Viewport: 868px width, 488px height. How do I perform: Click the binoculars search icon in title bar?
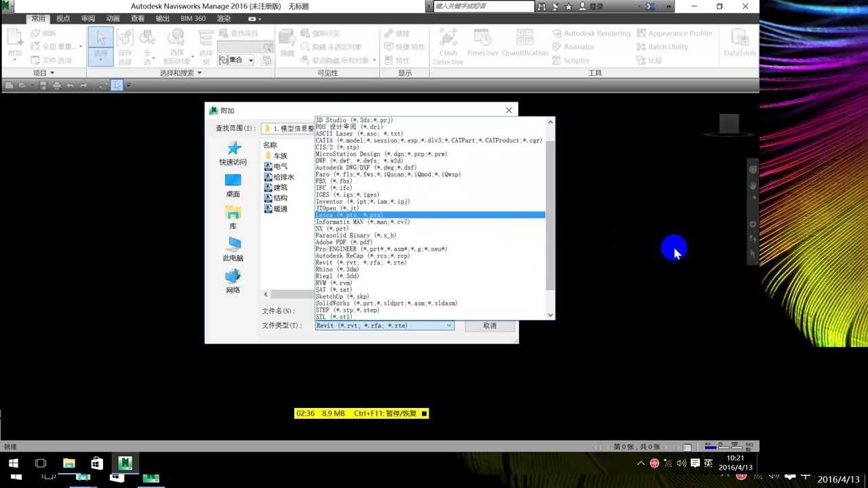click(541, 7)
